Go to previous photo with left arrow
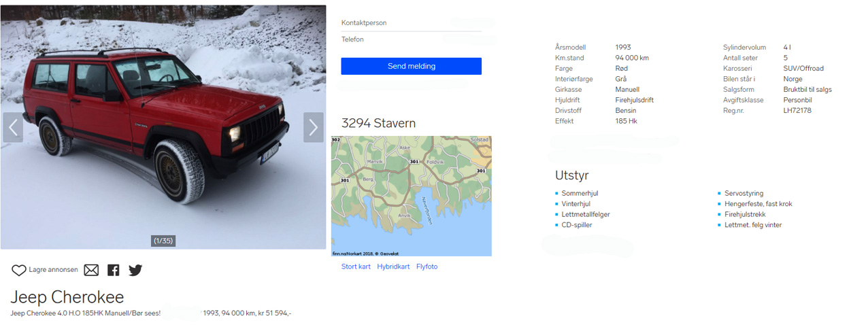 pos(13,127)
